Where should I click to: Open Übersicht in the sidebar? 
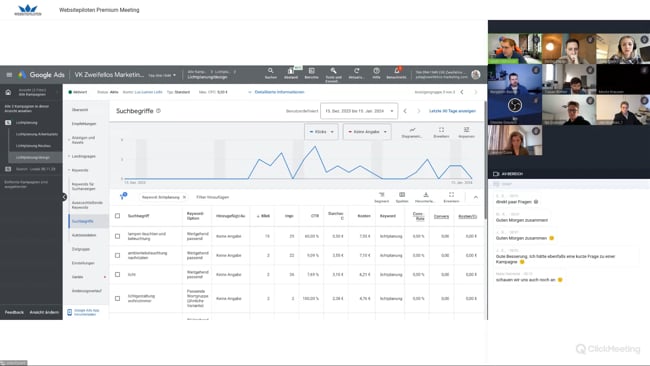80,110
